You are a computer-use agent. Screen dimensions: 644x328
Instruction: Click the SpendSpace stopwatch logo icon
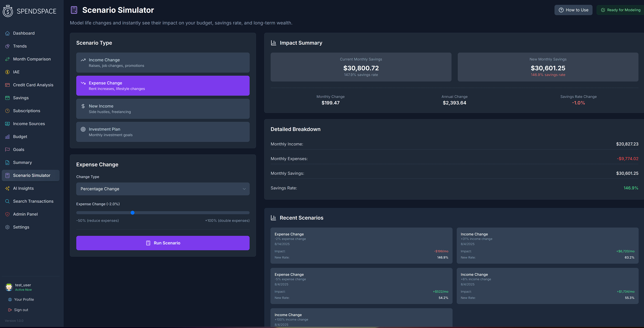8,11
